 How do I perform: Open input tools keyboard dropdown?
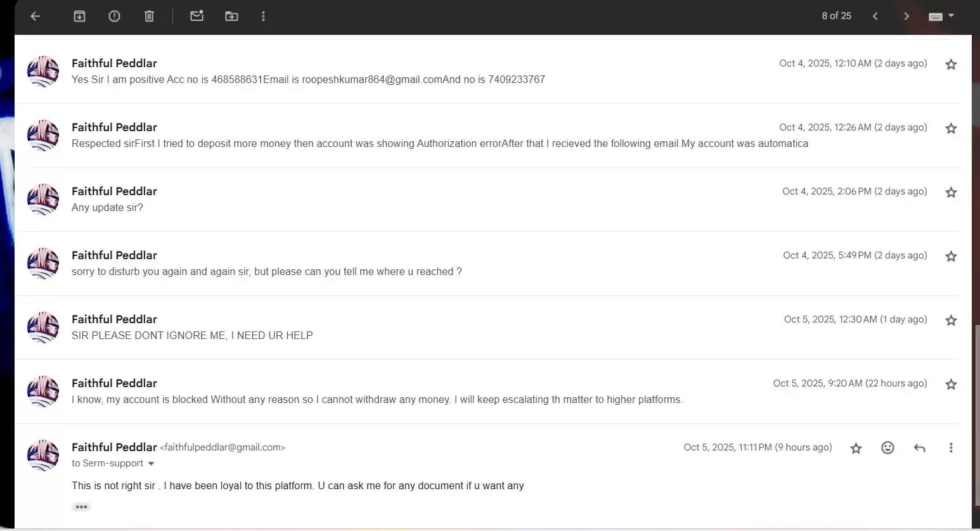tap(941, 16)
